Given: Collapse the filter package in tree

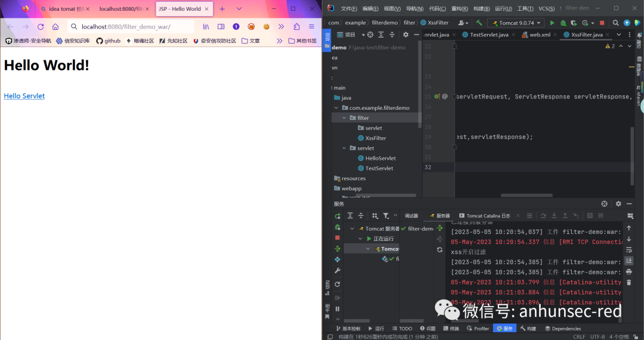Looking at the screenshot, I should [344, 118].
